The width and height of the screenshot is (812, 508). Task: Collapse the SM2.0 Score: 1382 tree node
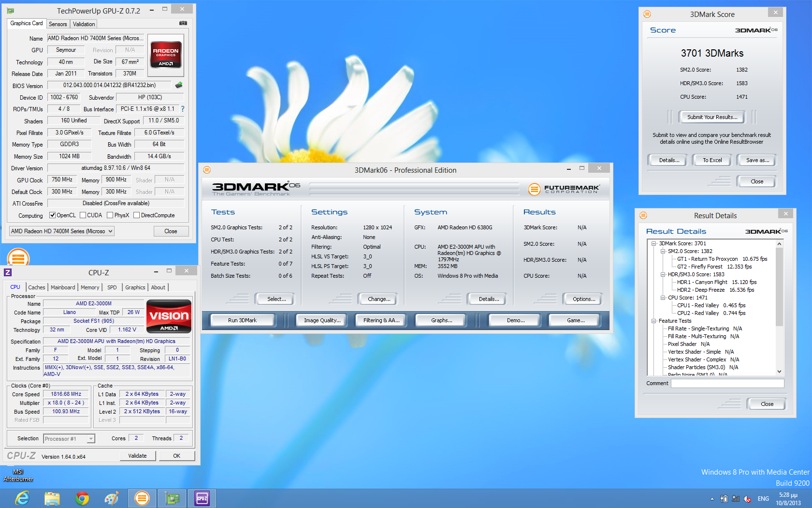[x=663, y=251]
